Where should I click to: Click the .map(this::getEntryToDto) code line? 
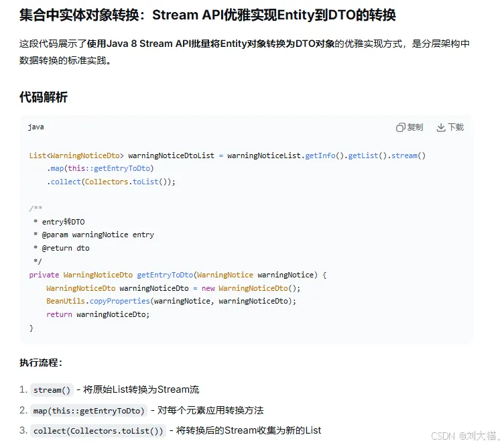(x=101, y=168)
